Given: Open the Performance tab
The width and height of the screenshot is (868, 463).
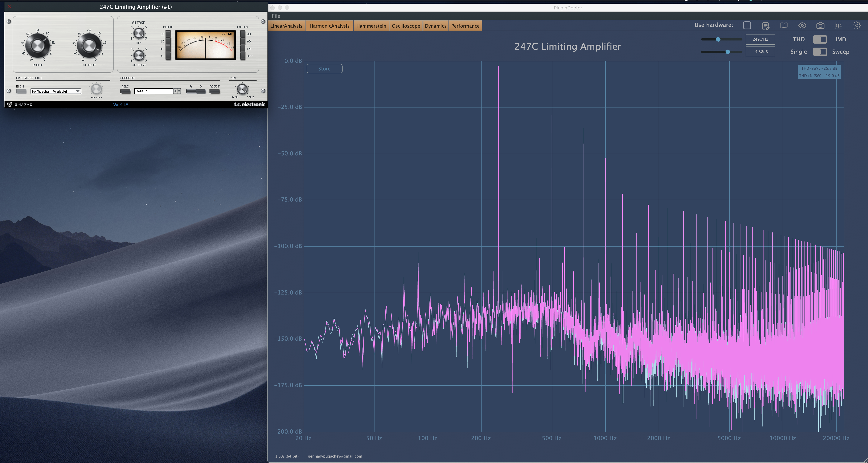Looking at the screenshot, I should coord(465,26).
